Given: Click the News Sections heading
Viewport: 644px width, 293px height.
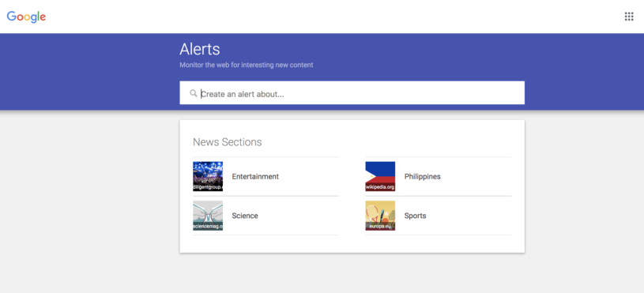Looking at the screenshot, I should tap(227, 142).
